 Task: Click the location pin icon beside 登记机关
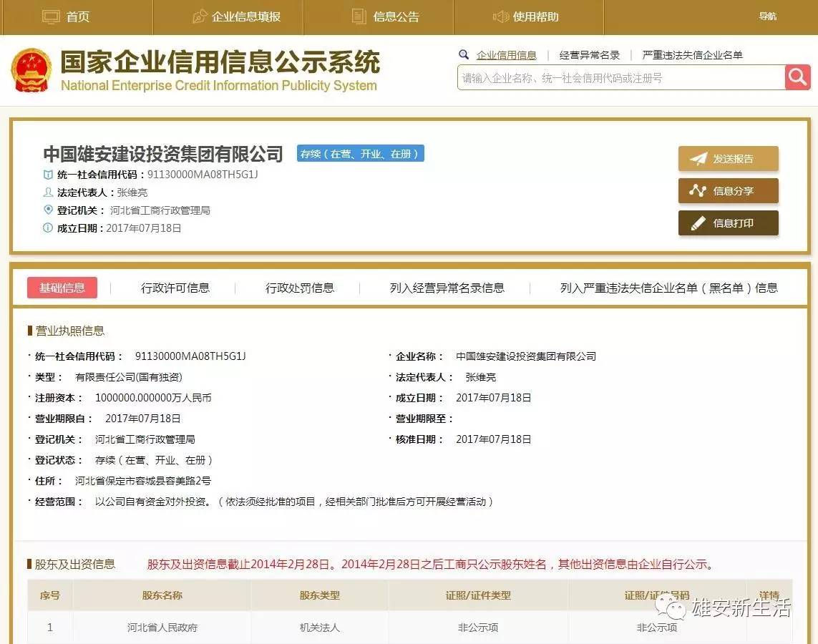(x=48, y=210)
